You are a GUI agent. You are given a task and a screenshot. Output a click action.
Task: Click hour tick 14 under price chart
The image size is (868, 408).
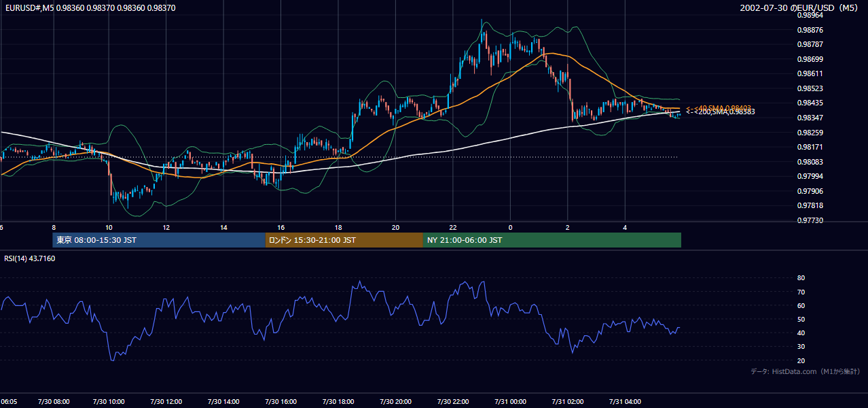223,227
